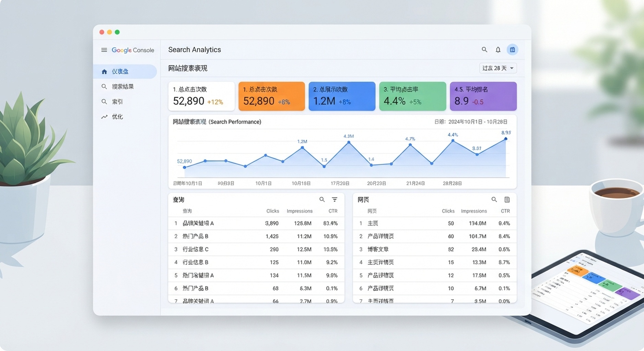The width and height of the screenshot is (644, 351).
Task: Open the 仪表盘 dashboard sidebar item
Action: click(x=125, y=71)
